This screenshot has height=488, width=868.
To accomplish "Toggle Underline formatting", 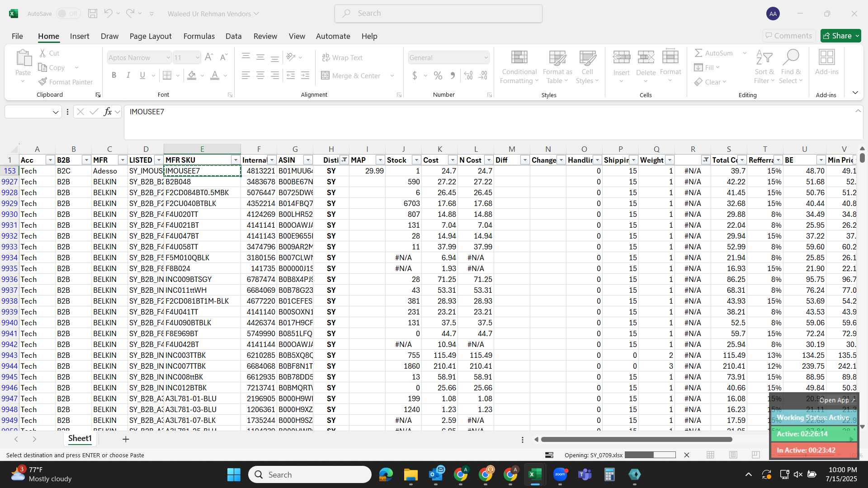I will pos(142,75).
